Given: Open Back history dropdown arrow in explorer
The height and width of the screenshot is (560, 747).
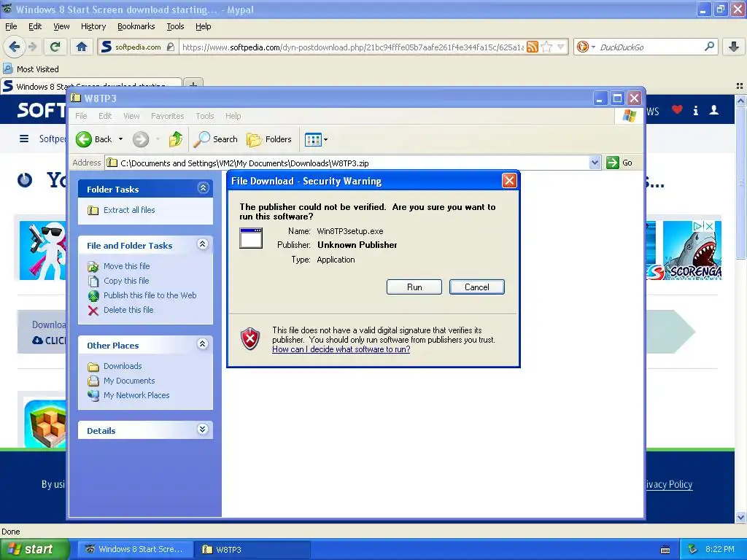Looking at the screenshot, I should [120, 139].
